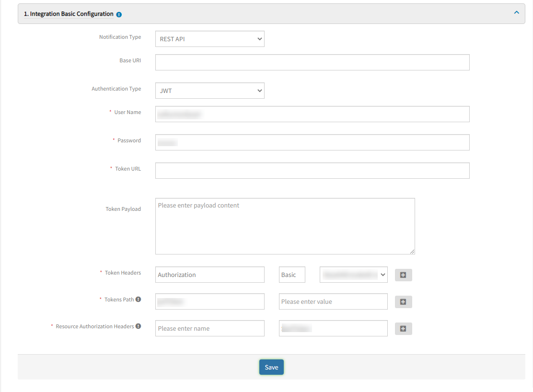
Task: Focus the Token URL field
Action: coord(313,171)
